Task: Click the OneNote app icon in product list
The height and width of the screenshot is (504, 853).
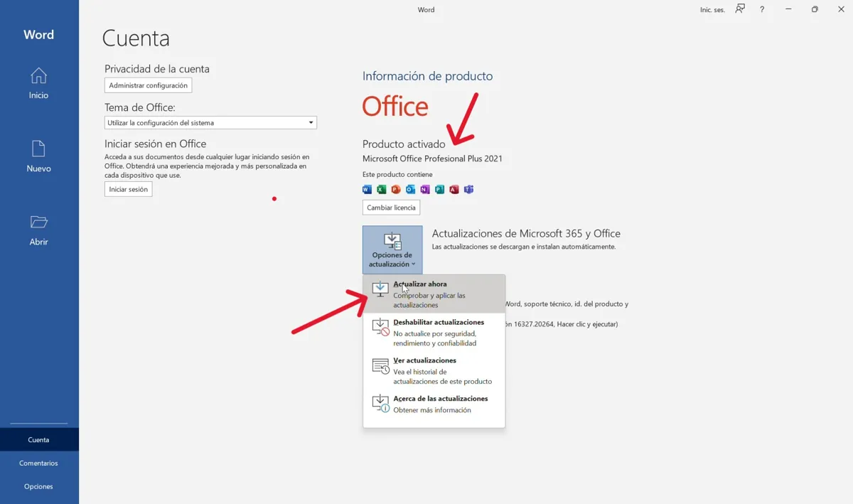Action: (425, 189)
